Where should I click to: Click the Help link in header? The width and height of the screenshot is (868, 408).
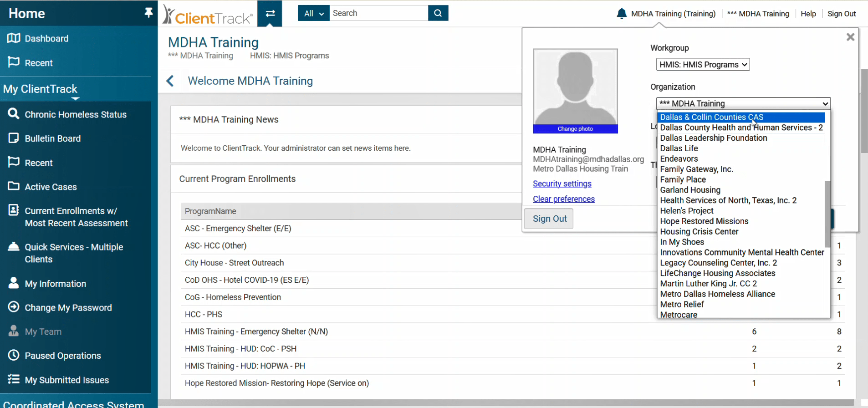coord(808,14)
